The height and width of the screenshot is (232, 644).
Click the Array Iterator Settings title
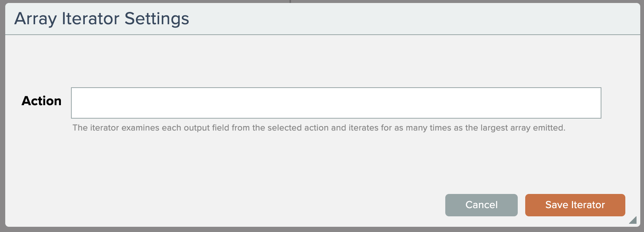(x=102, y=19)
